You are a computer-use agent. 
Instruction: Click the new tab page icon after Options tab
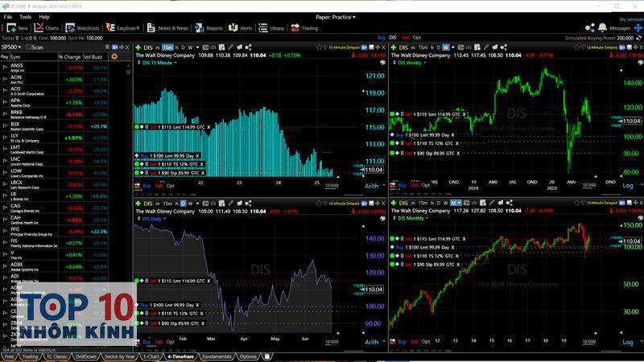coord(267,356)
